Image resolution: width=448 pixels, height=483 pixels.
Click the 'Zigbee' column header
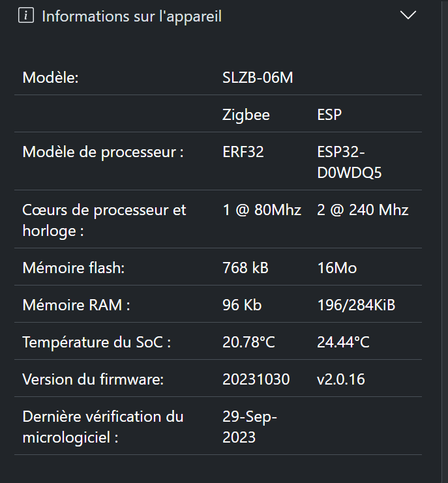[x=246, y=115]
